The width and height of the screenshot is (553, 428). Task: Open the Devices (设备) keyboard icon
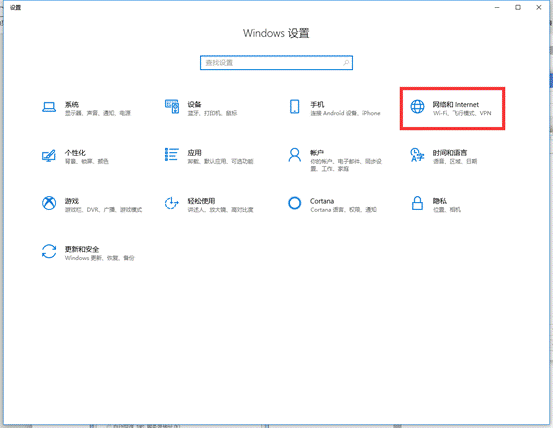[172, 106]
